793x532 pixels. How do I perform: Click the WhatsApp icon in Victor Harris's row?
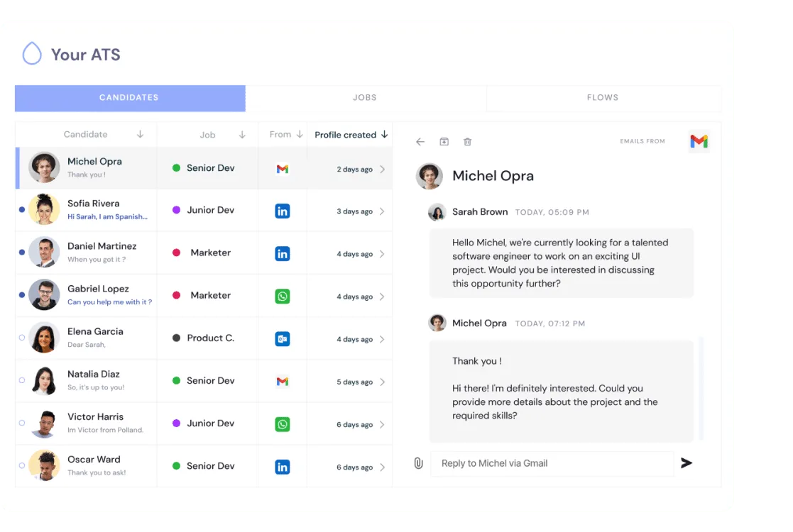pos(283,424)
